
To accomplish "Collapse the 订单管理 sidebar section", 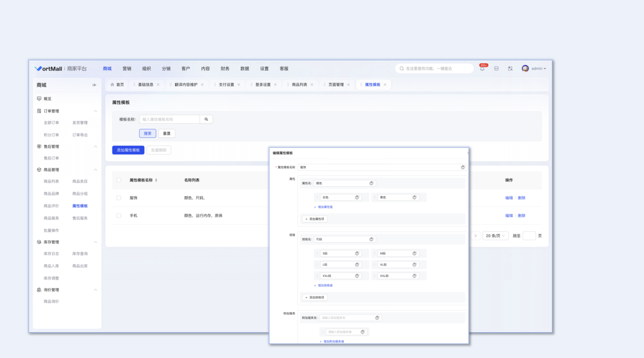I will (x=95, y=111).
